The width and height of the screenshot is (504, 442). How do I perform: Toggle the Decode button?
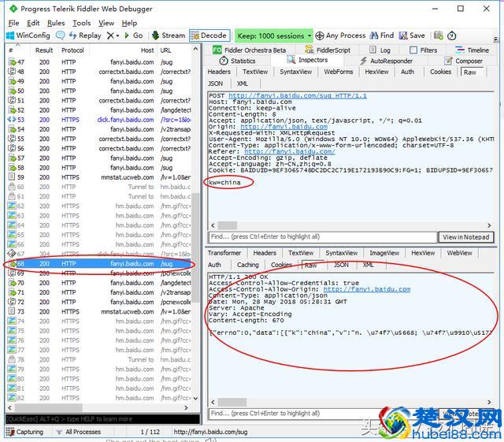[x=209, y=35]
